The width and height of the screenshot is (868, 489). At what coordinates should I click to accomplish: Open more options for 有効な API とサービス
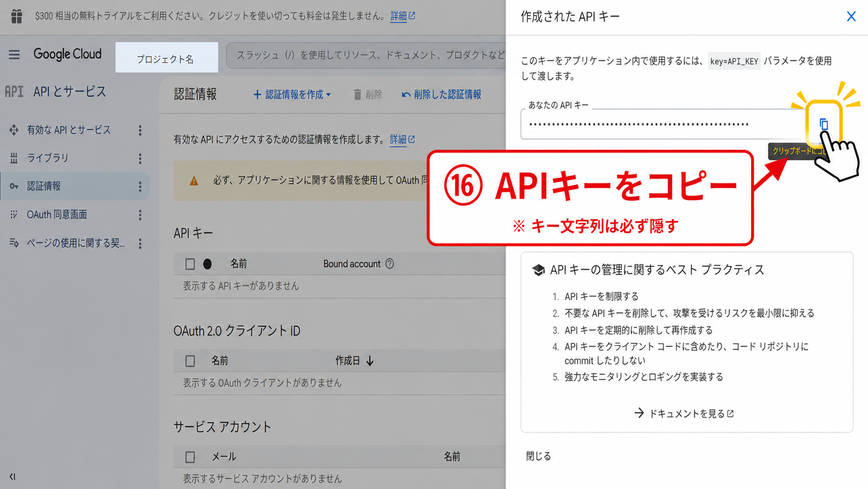click(140, 130)
